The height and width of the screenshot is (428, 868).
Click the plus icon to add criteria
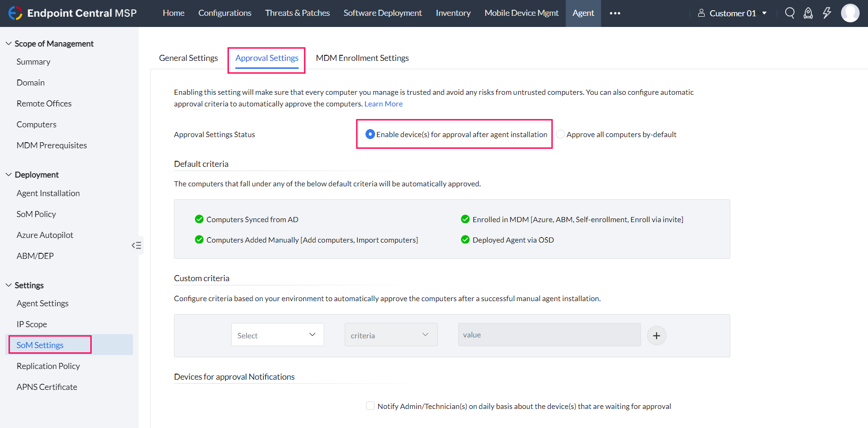pos(656,336)
